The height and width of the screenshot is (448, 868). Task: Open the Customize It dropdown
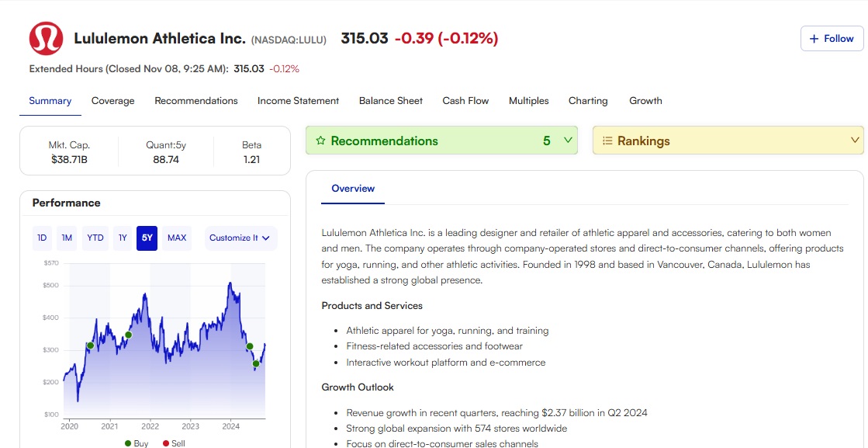[x=240, y=238]
